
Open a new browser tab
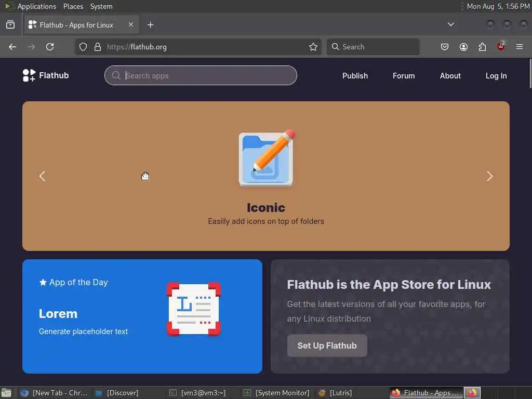151,25
